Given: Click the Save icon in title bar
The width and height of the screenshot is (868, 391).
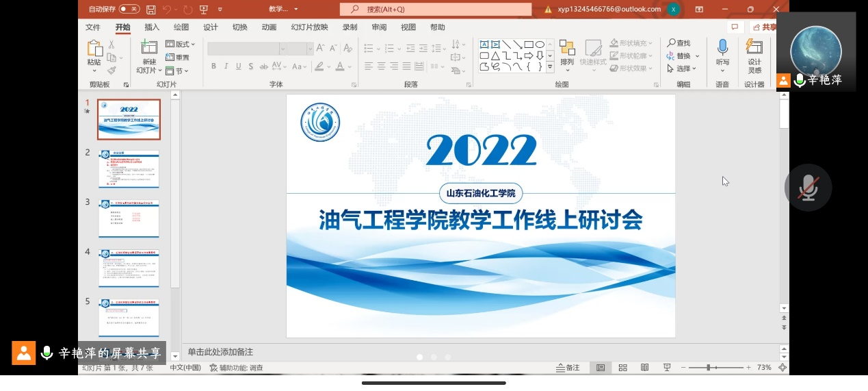Looking at the screenshot, I should tap(151, 10).
